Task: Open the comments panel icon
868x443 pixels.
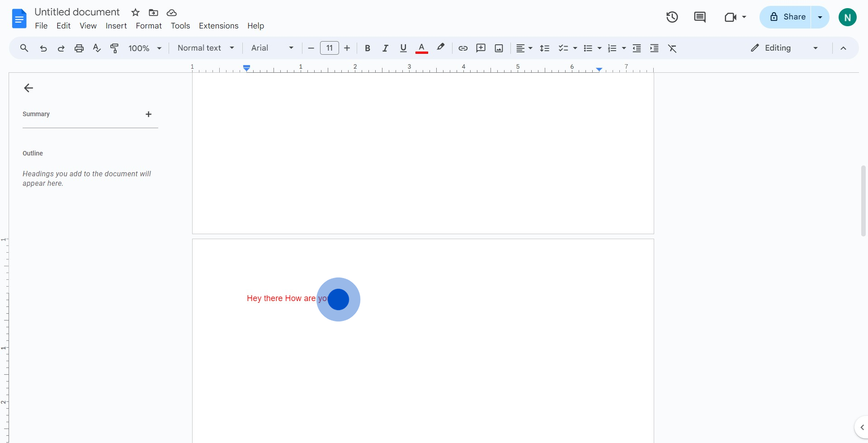Action: [x=700, y=17]
